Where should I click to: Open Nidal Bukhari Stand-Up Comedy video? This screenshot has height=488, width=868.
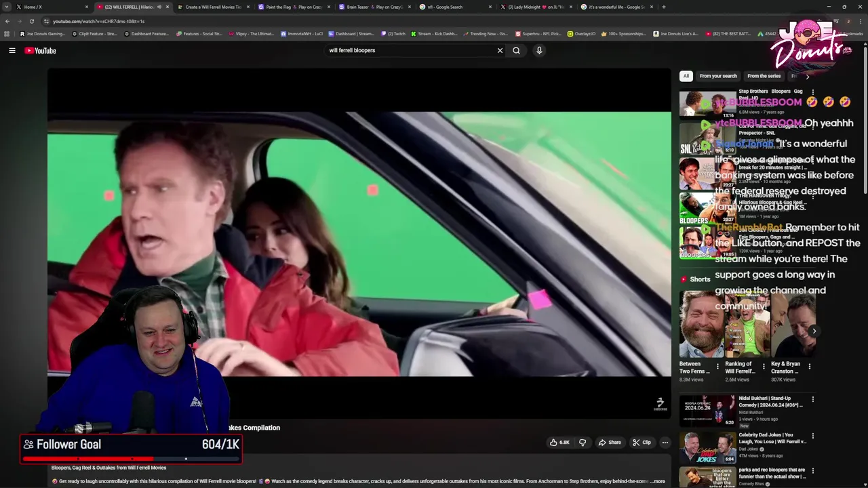pyautogui.click(x=707, y=411)
